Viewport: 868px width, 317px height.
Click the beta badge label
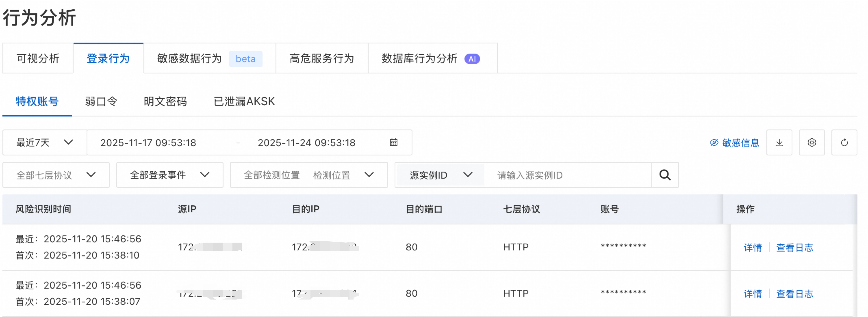click(245, 59)
